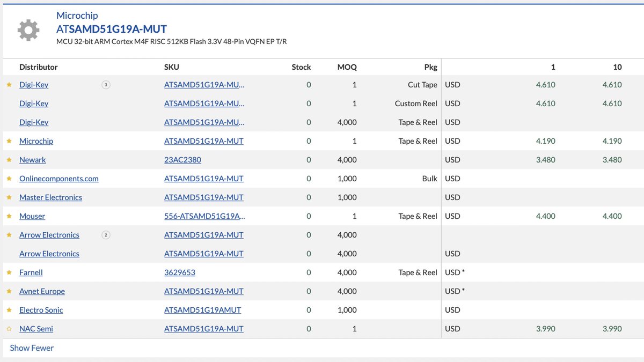The image size is (644, 362).
Task: Click the gear part image icon
Action: pos(28,31)
